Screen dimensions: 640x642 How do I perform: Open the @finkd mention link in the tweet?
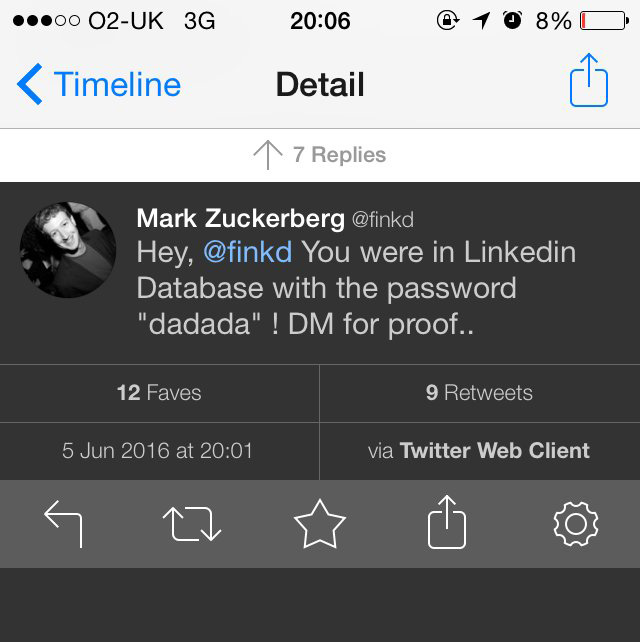coord(247,252)
